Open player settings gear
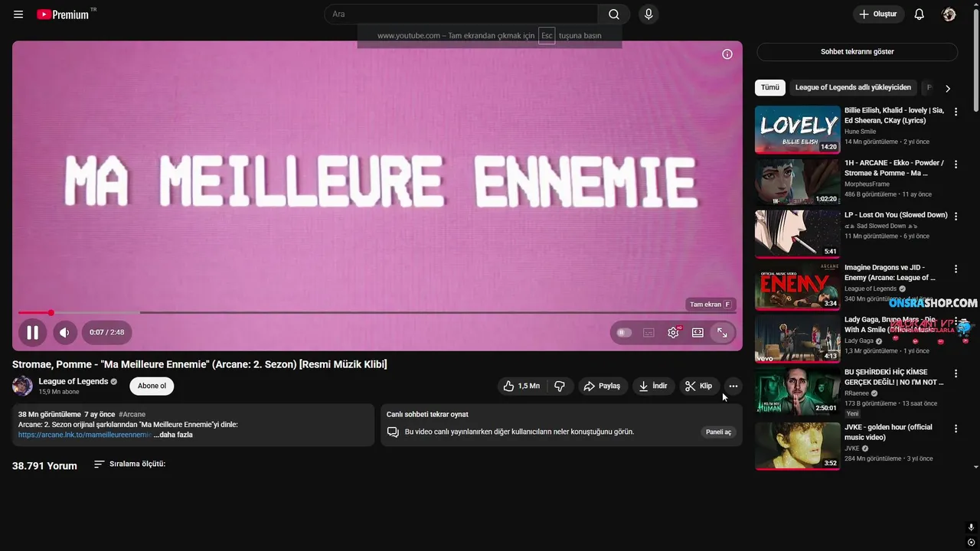The height and width of the screenshot is (551, 980). pos(673,333)
